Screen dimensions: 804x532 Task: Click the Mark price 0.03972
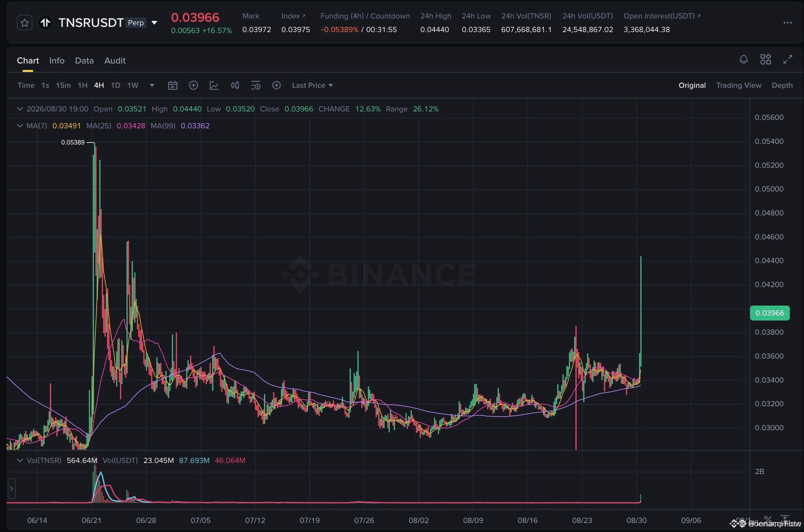pos(257,29)
